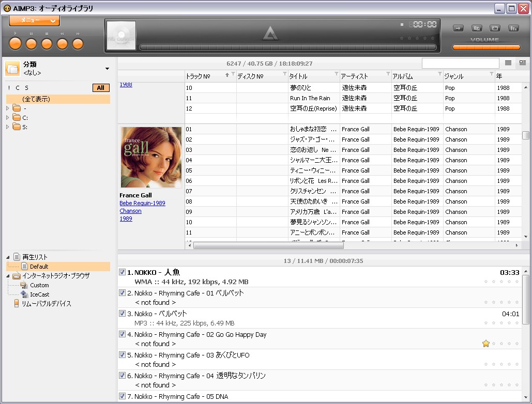
Task: Filter library by letter 'S'
Action: [x=26, y=88]
